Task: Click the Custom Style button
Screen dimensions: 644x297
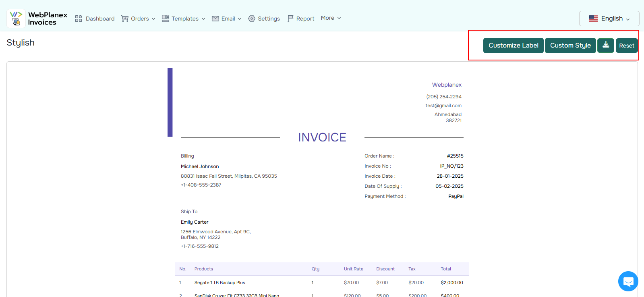Action: (x=570, y=46)
